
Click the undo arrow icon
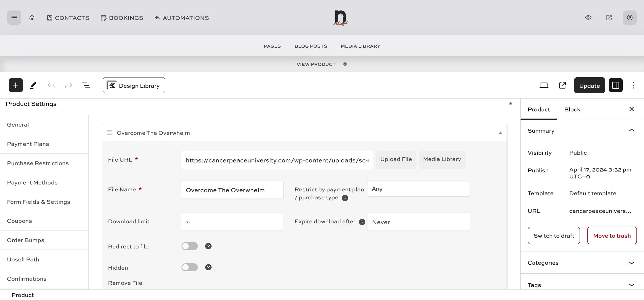tap(51, 85)
